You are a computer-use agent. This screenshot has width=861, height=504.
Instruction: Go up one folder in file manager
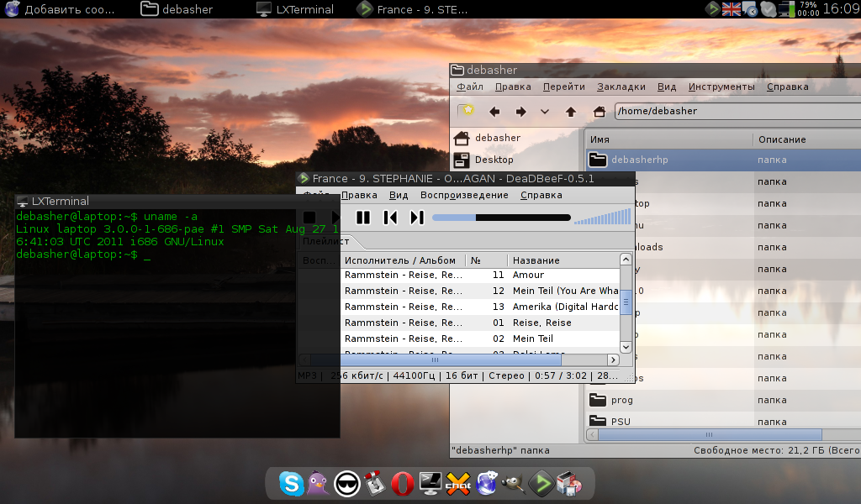coord(571,111)
